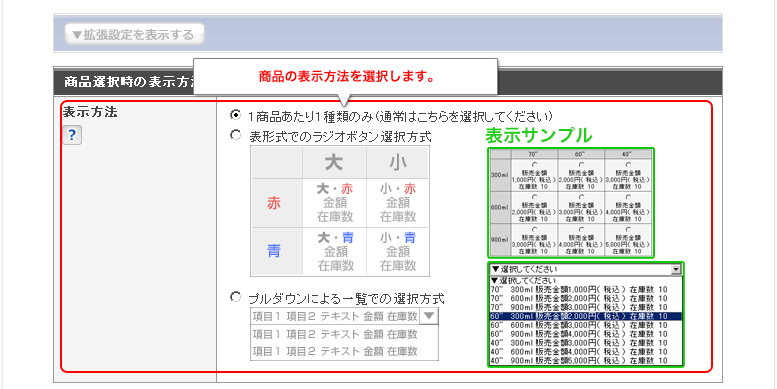The image size is (777, 389).
Task: Choose the 60" 600ml 販売金額3,000円 row
Action: (x=586, y=325)
